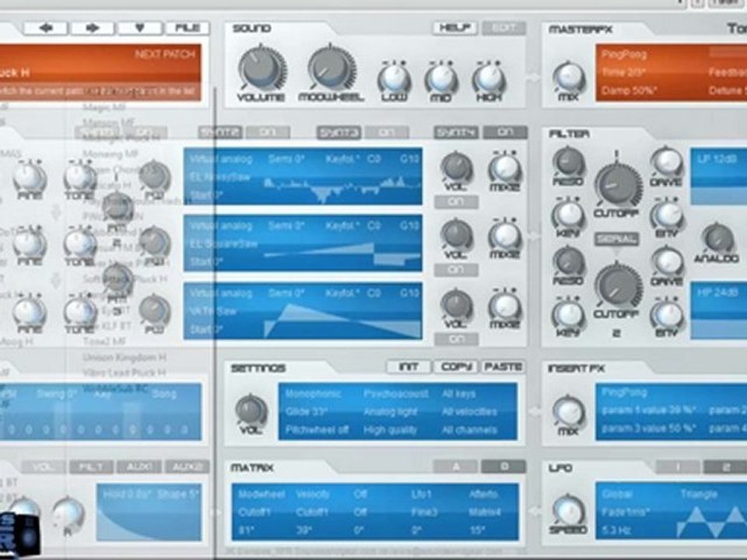Click the main VOLUME knob

[x=261, y=68]
